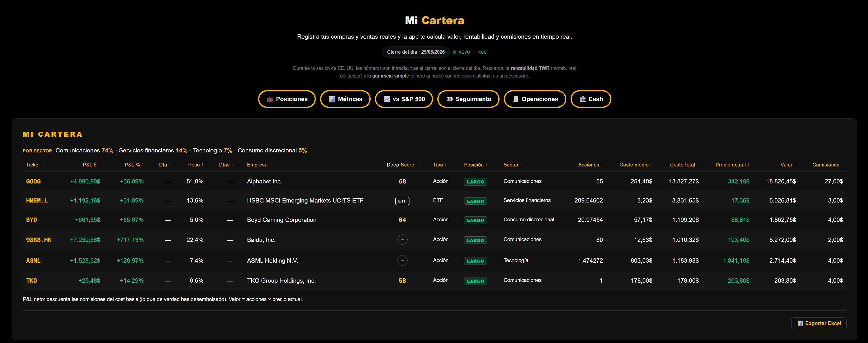Open the GOOG ticker
The image size is (868, 343).
pos(33,182)
